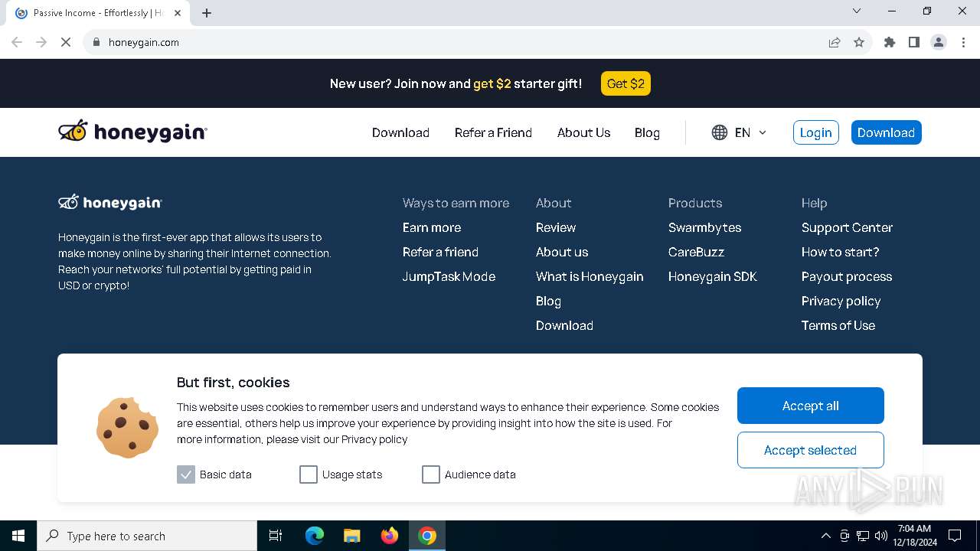Click Accept selected cookies button

point(811,450)
